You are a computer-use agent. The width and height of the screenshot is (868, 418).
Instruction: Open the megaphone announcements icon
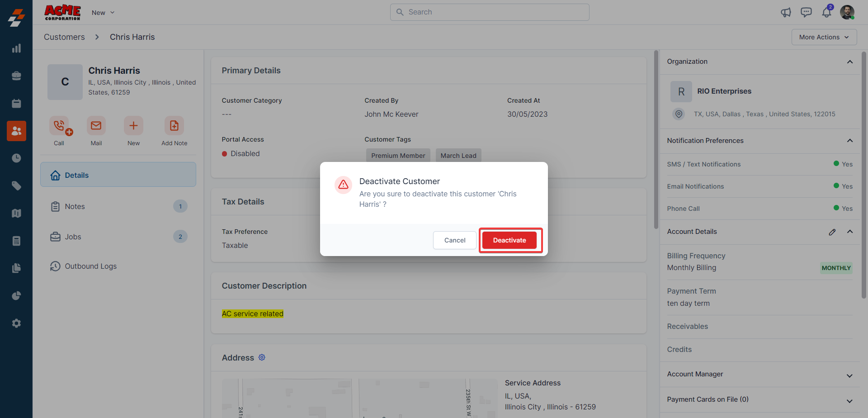coord(786,12)
